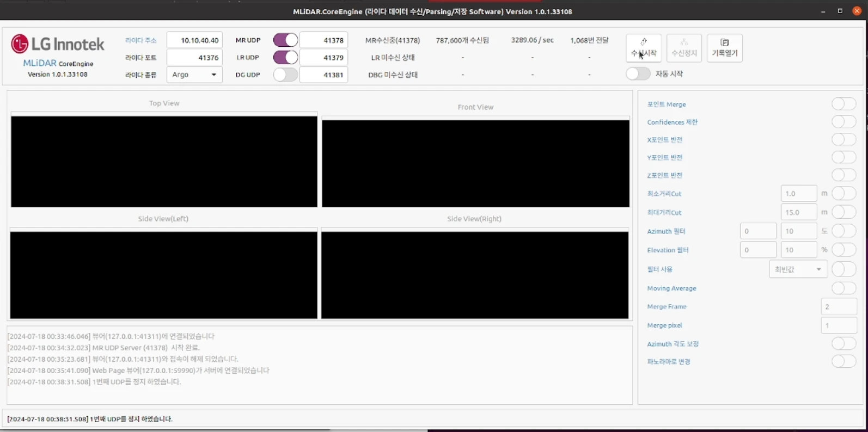Select the MR UDP Server 시작 완료 log line

103,348
